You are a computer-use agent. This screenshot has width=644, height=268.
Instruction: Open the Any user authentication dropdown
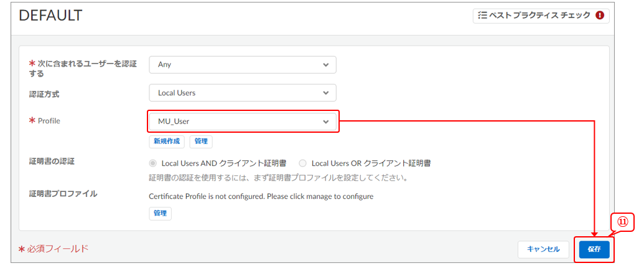[243, 65]
